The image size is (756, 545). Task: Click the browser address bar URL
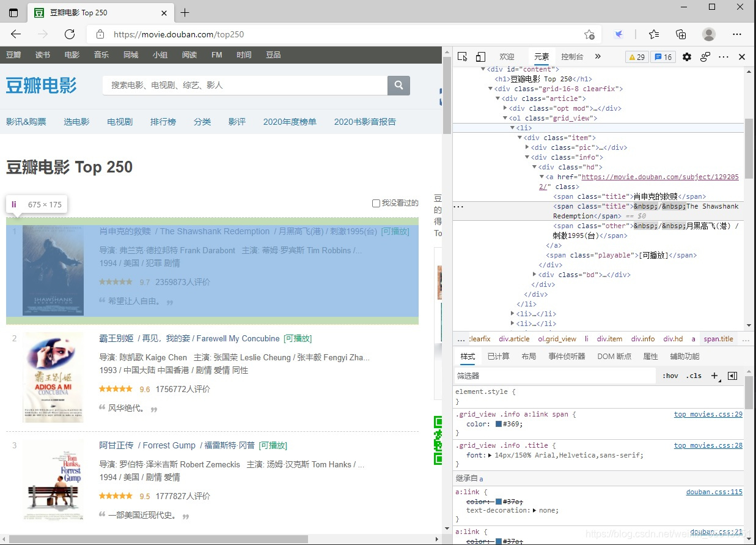click(x=178, y=35)
